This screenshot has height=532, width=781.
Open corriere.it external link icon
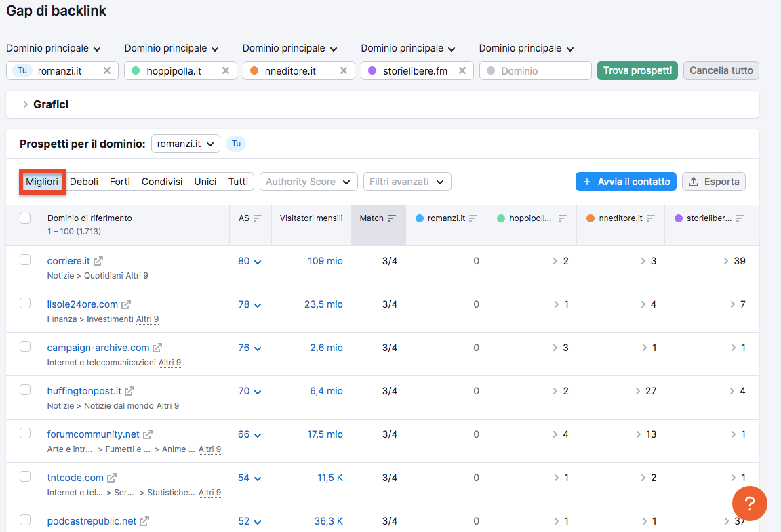[x=98, y=261]
